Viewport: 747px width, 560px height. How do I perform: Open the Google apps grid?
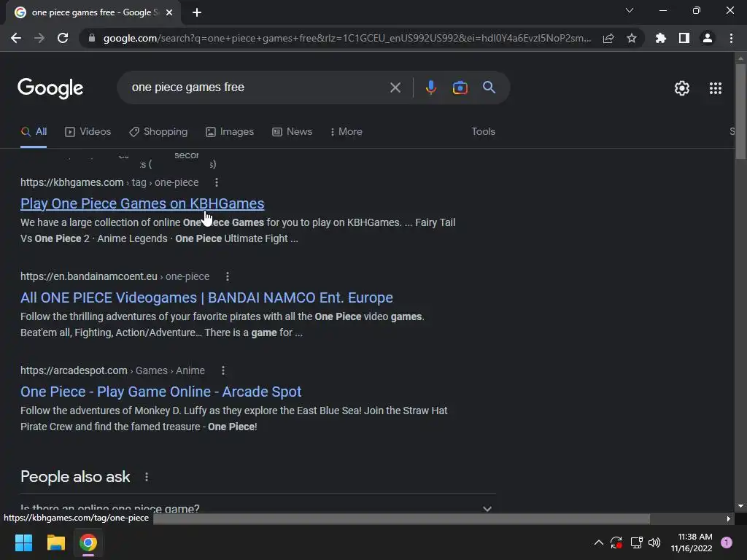coord(715,88)
